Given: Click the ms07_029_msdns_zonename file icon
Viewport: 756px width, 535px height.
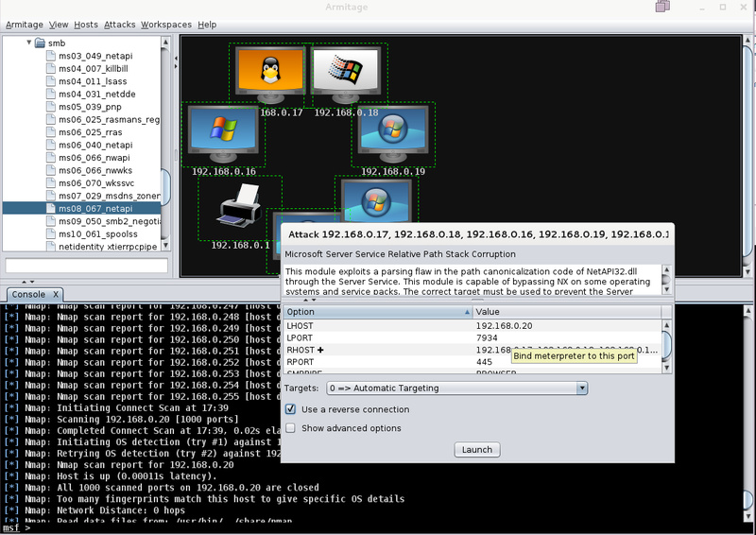Looking at the screenshot, I should click(x=51, y=196).
